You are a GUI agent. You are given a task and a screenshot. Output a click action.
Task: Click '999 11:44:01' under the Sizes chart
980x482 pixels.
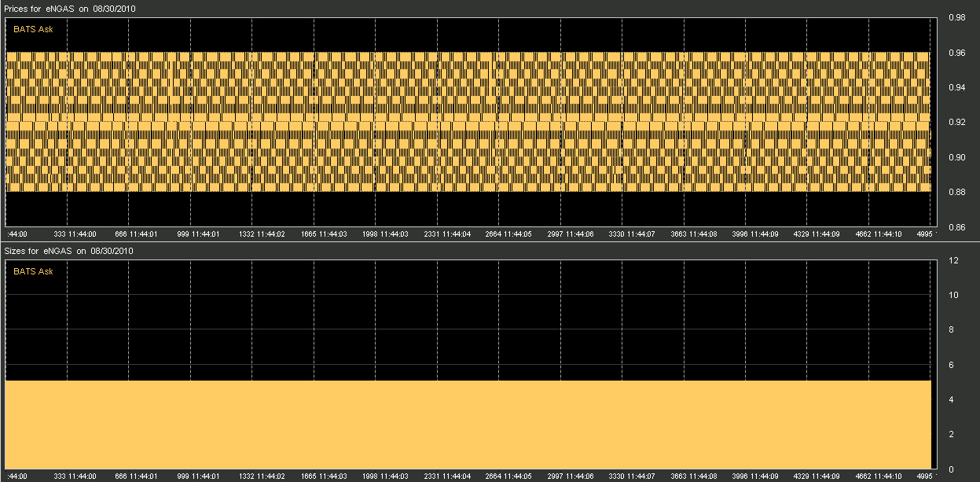click(x=198, y=476)
